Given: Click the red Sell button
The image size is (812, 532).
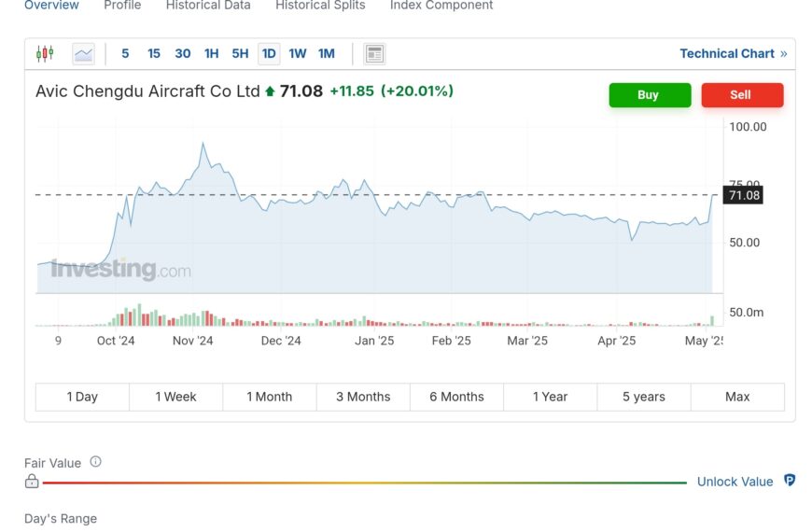Looking at the screenshot, I should (742, 95).
